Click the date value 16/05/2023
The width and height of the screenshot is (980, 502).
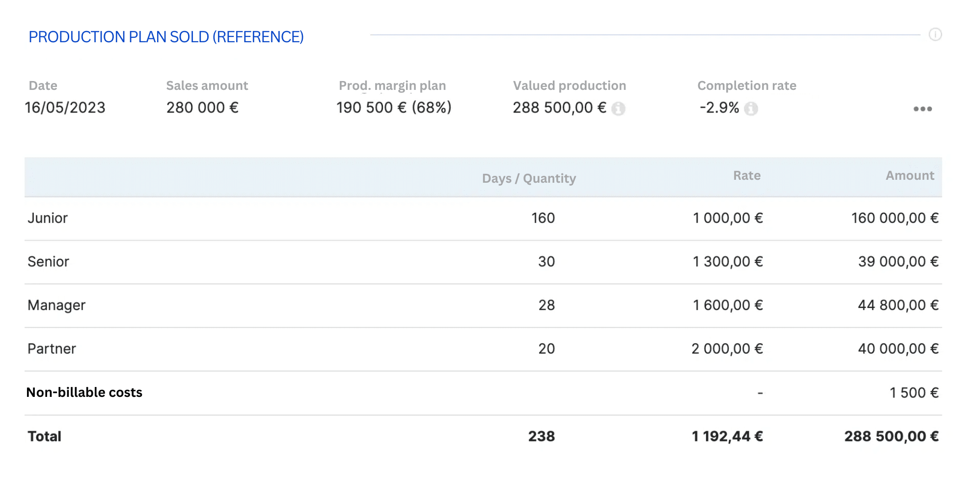(65, 108)
